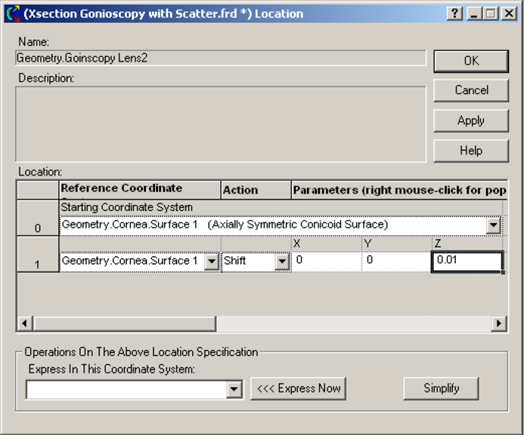This screenshot has height=435, width=525.
Task: Click the Parameters column header
Action: [399, 190]
